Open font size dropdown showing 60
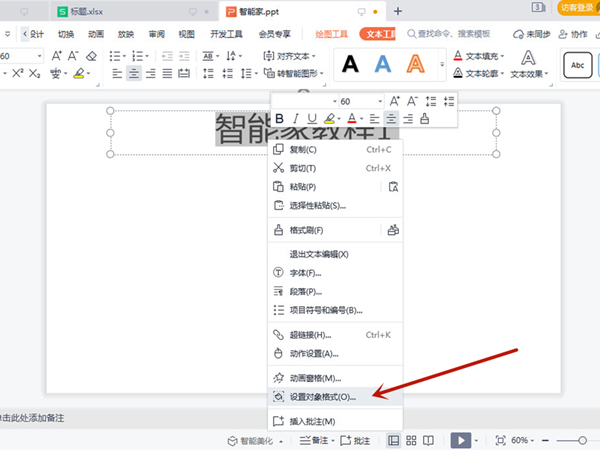Viewport: 600px width, 450px height. click(380, 102)
